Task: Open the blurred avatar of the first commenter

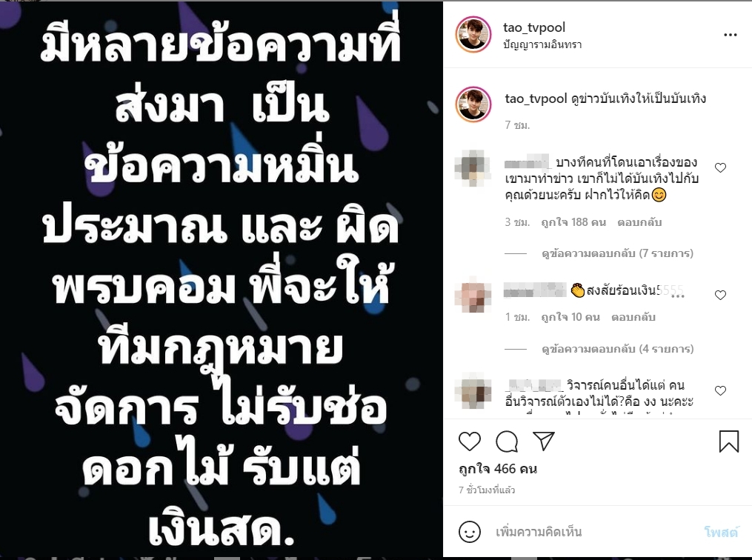Action: click(473, 168)
